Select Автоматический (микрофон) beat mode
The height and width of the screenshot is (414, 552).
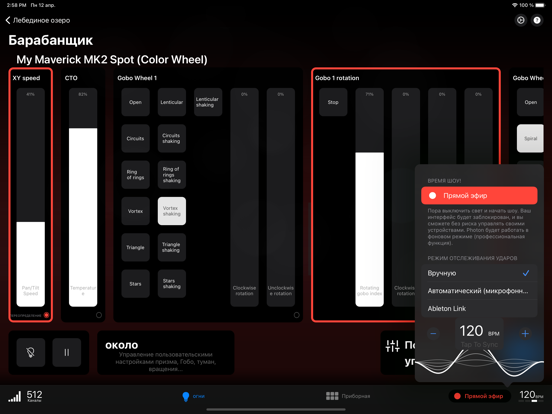(479, 291)
